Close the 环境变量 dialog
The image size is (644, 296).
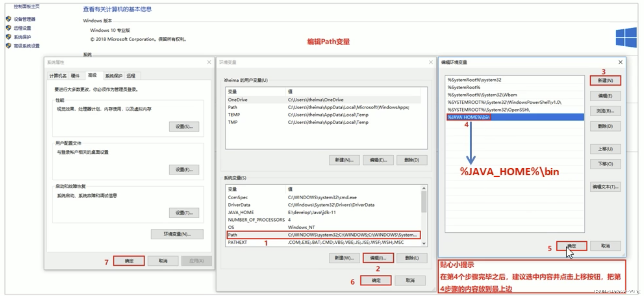(x=431, y=62)
